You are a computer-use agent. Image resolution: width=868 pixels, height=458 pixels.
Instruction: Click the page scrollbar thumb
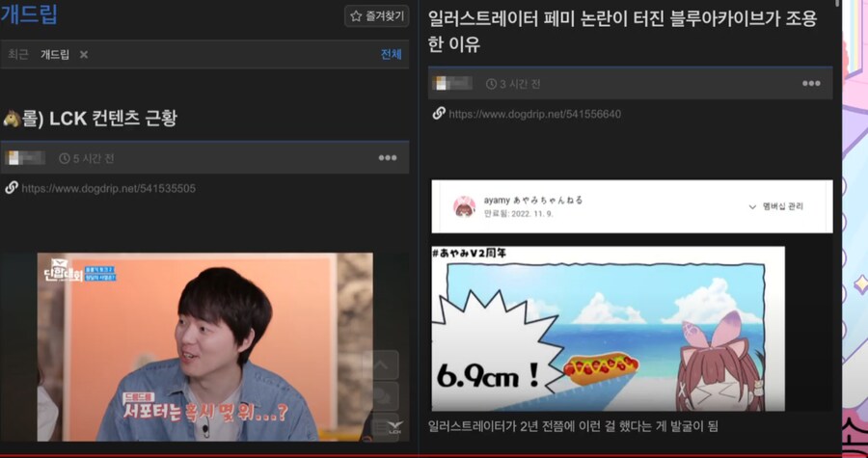click(839, 3)
